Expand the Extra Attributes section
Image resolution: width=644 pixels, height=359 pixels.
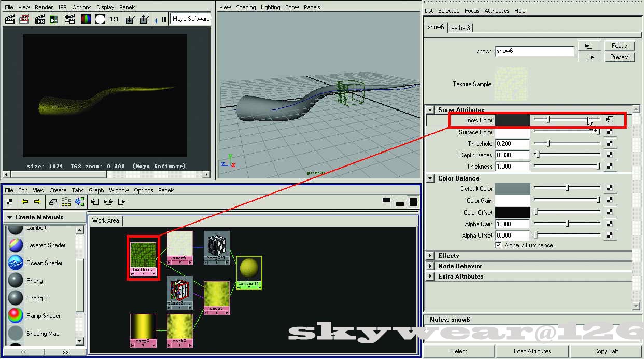(x=430, y=277)
